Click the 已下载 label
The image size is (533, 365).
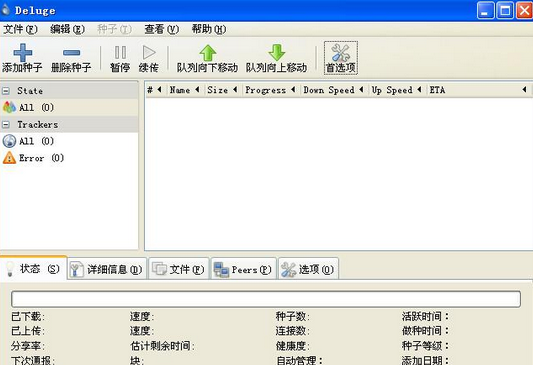[28, 317]
